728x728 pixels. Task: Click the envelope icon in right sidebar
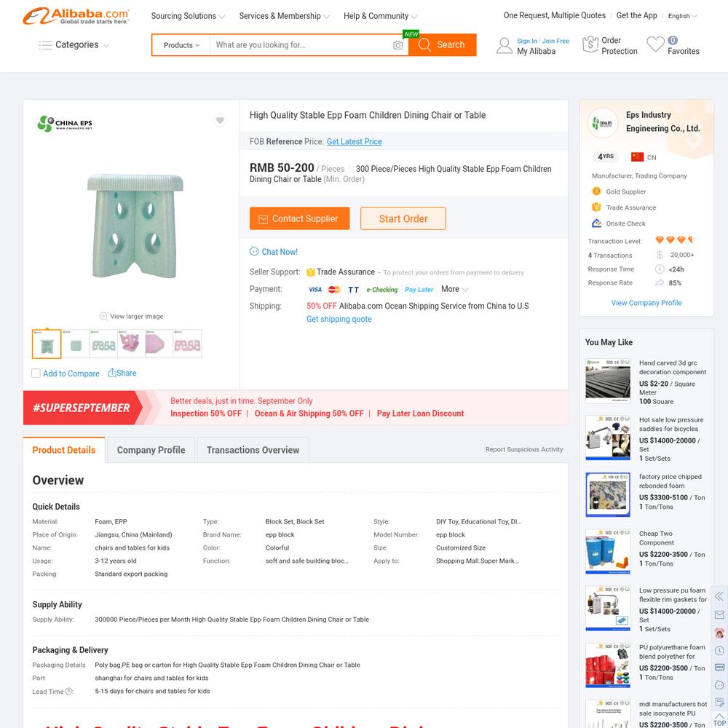(719, 614)
